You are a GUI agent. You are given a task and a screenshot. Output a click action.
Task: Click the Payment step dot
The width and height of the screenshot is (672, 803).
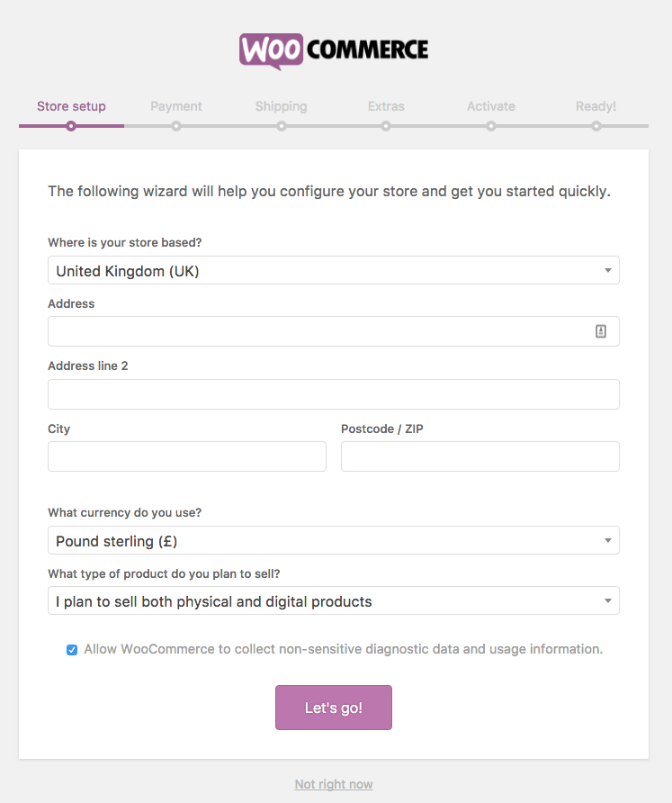(x=176, y=127)
